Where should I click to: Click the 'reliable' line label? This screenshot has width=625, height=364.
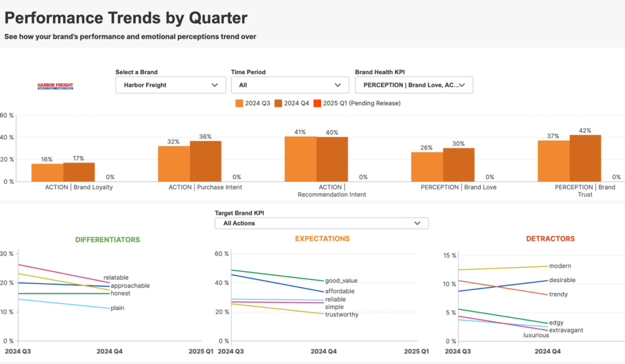point(335,299)
